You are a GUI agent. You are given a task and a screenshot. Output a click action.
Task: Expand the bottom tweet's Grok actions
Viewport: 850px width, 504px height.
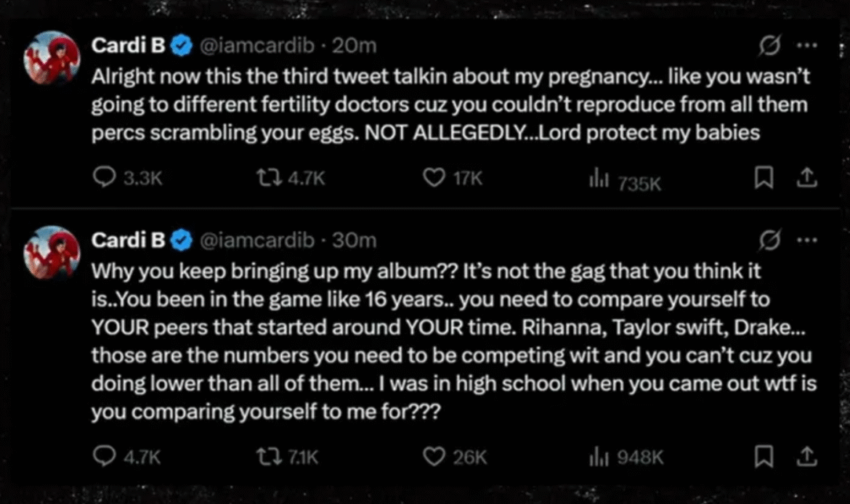[x=772, y=240]
